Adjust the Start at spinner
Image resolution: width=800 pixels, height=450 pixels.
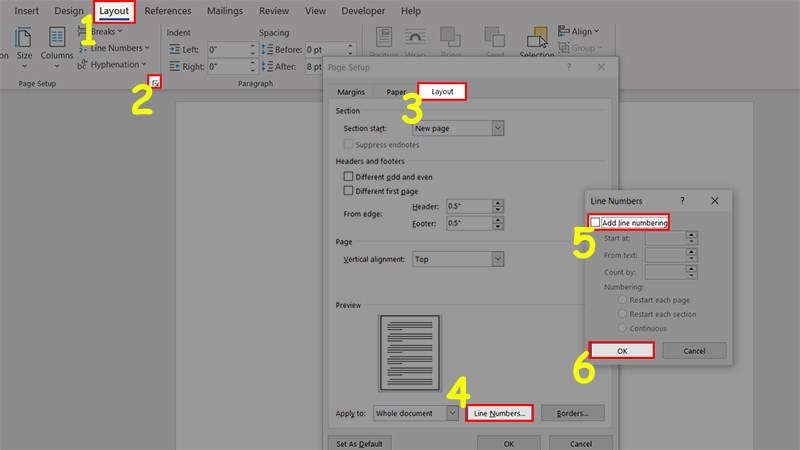(x=691, y=238)
